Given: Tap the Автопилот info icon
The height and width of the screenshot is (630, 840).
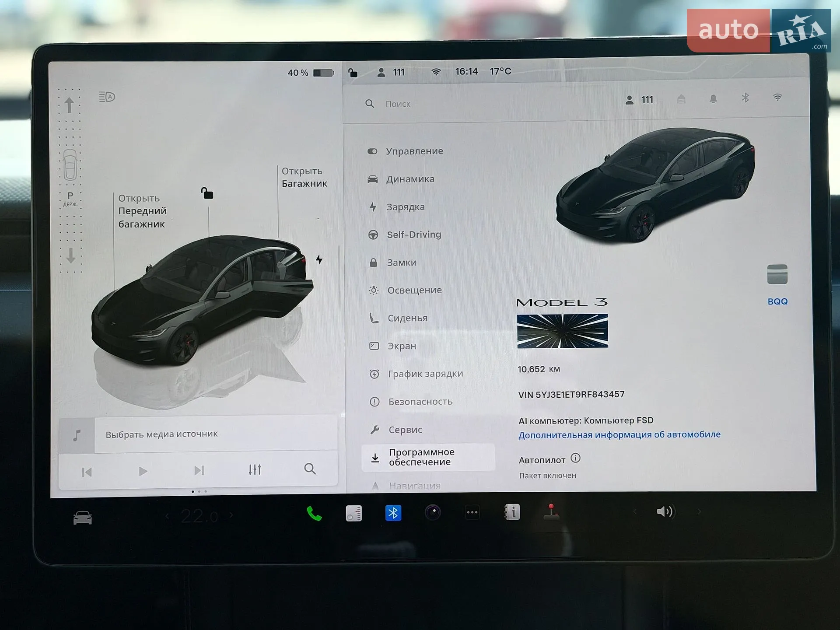Looking at the screenshot, I should 576,458.
